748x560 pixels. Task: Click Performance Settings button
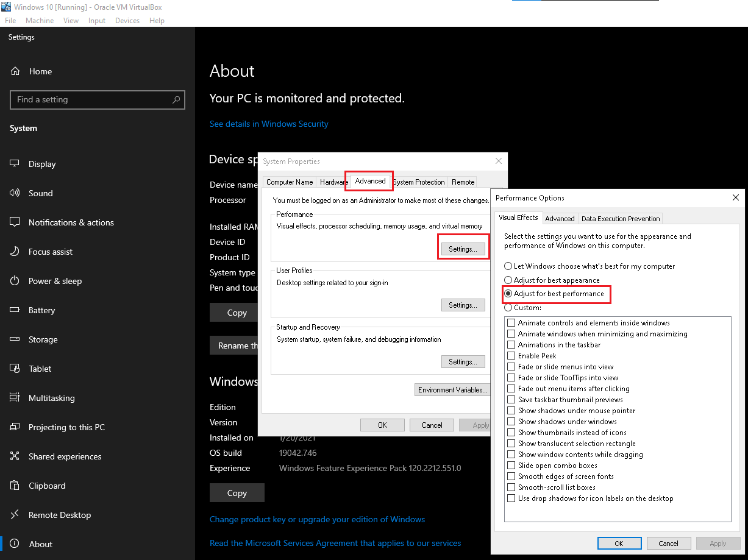463,249
